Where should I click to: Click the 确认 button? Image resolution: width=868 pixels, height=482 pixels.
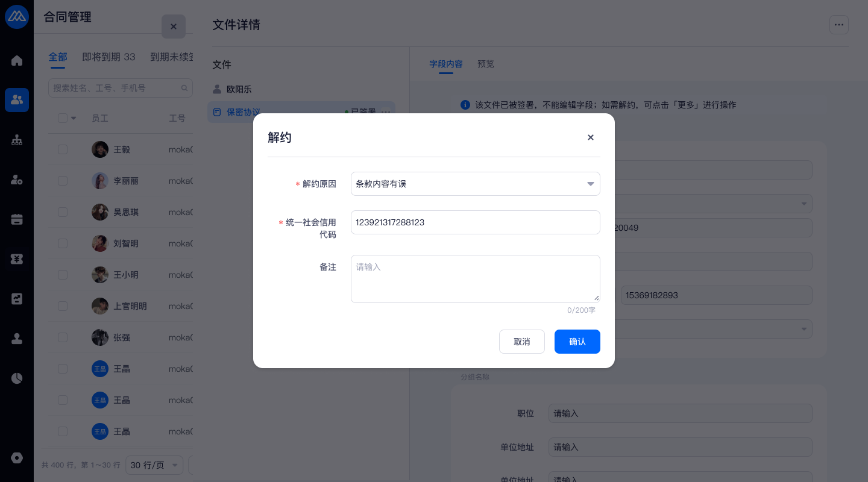point(577,342)
